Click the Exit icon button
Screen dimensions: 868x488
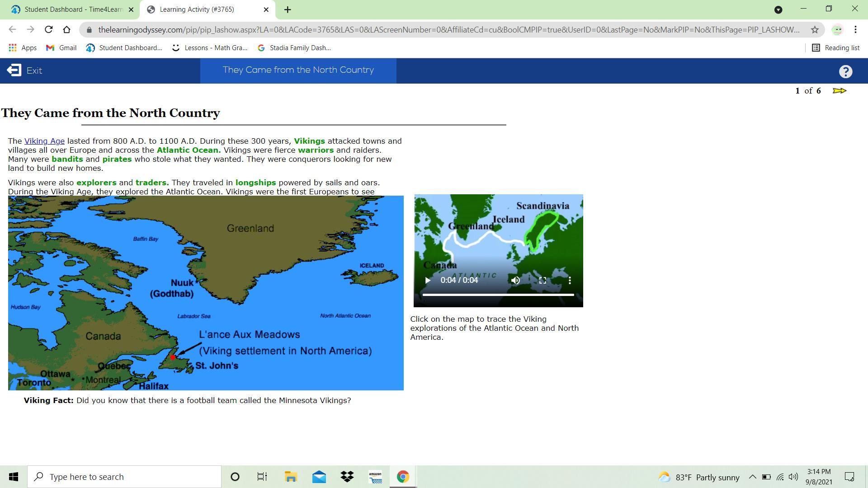pyautogui.click(x=14, y=70)
